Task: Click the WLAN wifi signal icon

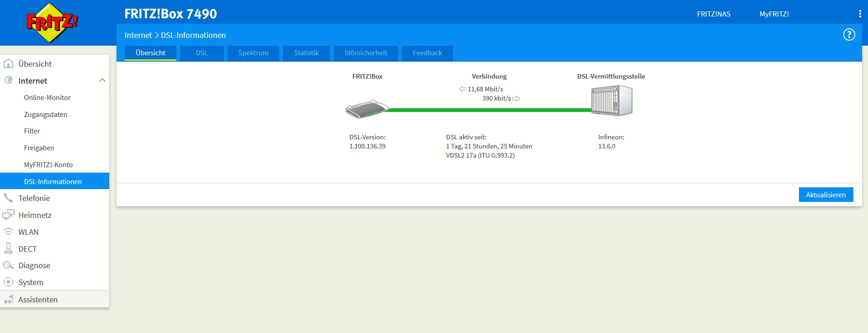Action: click(x=8, y=232)
